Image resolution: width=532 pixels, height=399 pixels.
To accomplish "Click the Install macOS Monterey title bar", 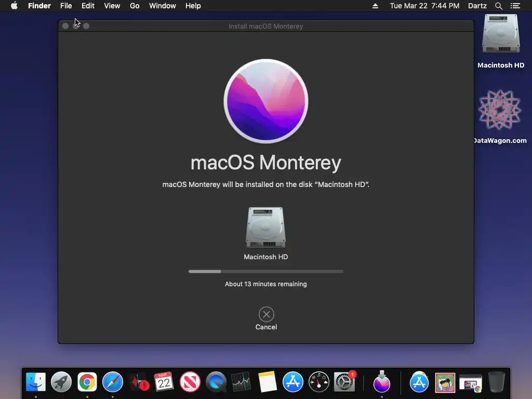I will 266,26.
